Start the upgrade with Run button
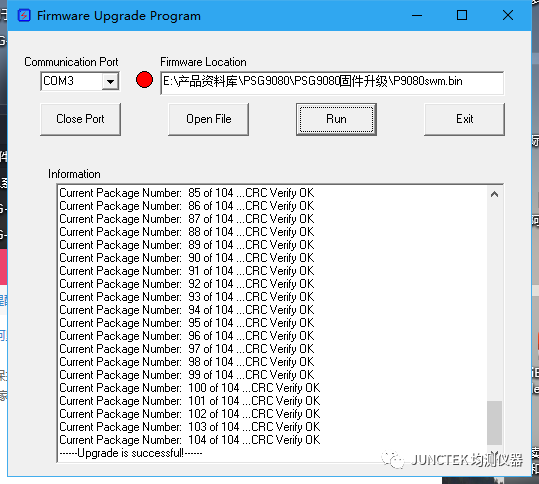The image size is (539, 484). click(x=336, y=119)
